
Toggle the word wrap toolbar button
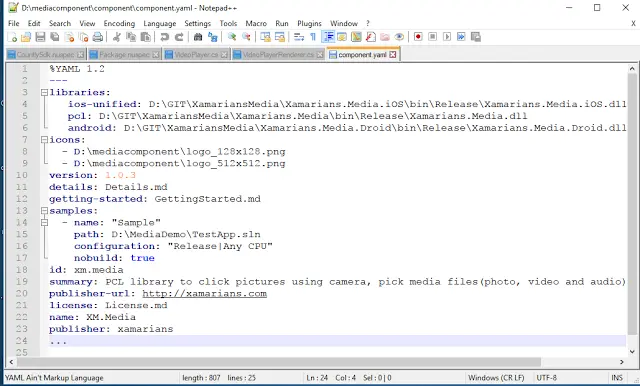click(x=299, y=37)
